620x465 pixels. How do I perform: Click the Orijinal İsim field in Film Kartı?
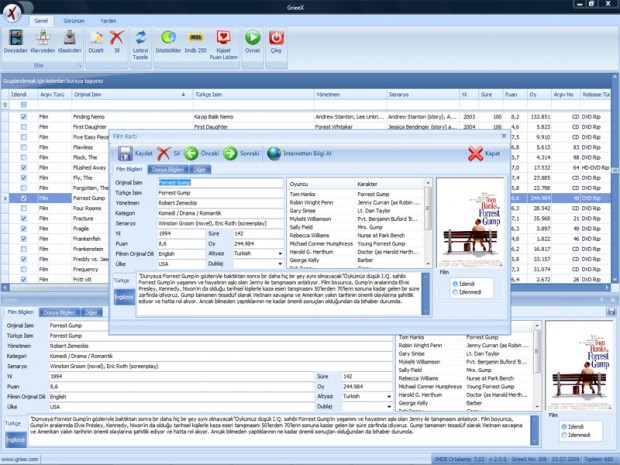click(220, 182)
